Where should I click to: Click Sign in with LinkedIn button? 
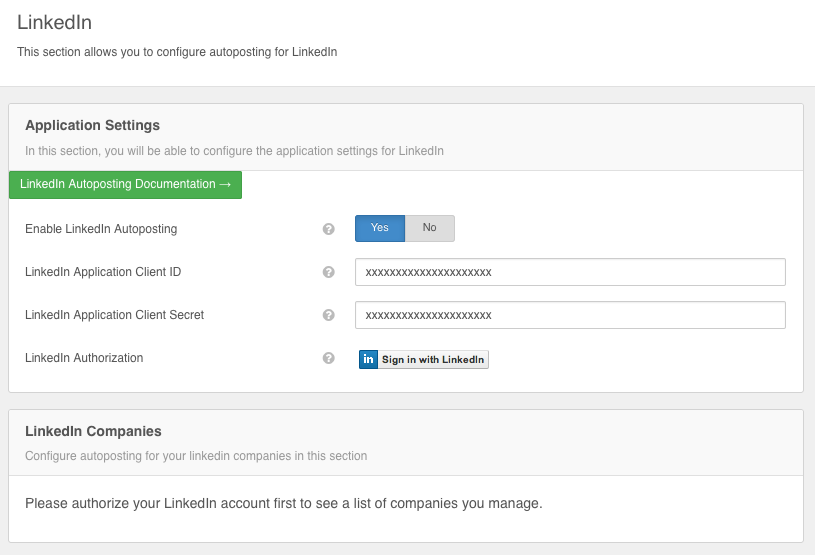point(424,360)
